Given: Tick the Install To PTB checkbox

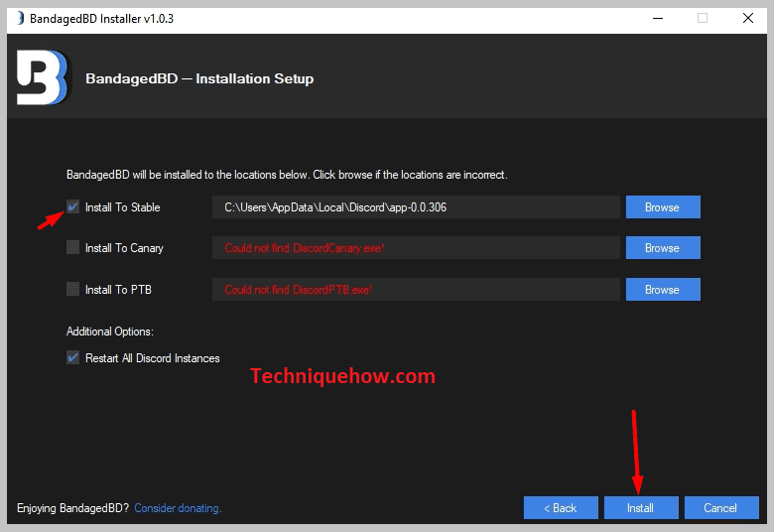Looking at the screenshot, I should 72,289.
